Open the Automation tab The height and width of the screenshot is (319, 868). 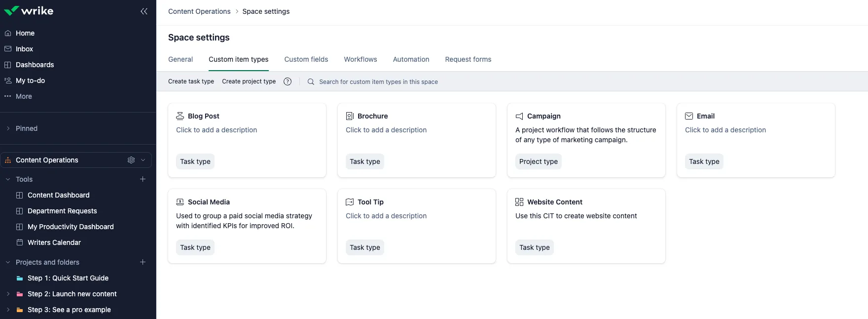(x=411, y=59)
